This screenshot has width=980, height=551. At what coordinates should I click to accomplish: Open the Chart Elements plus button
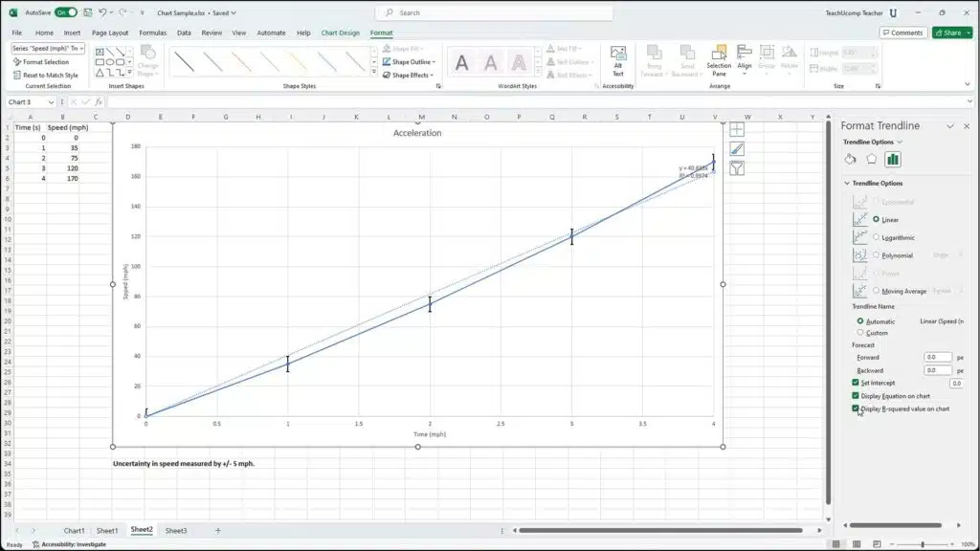(737, 129)
